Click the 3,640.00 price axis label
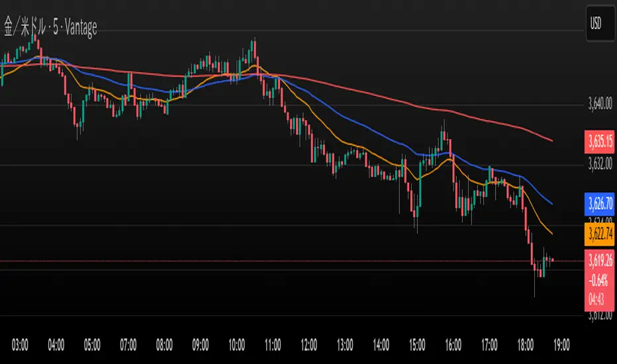 click(600, 104)
